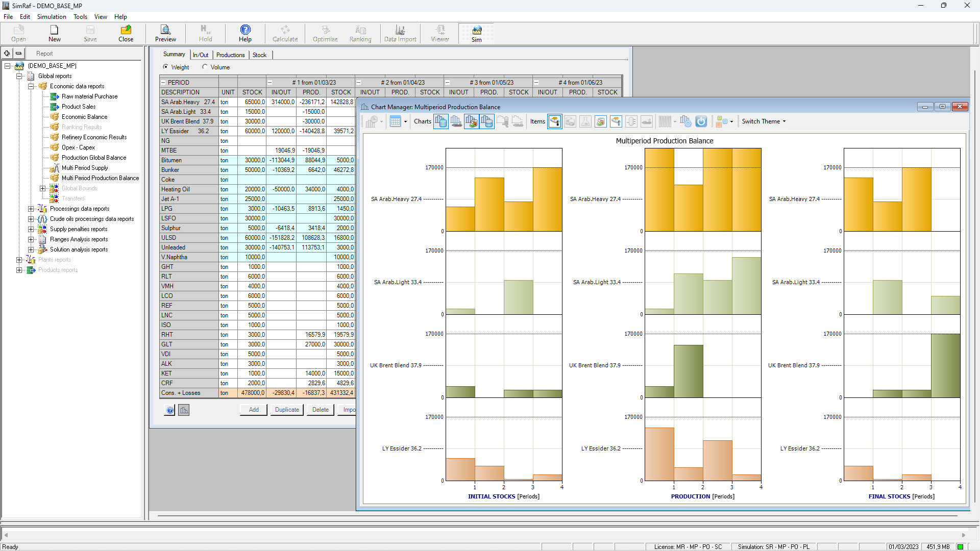Select the Weight radio button
Screen dimensions: 980x551
click(x=166, y=67)
